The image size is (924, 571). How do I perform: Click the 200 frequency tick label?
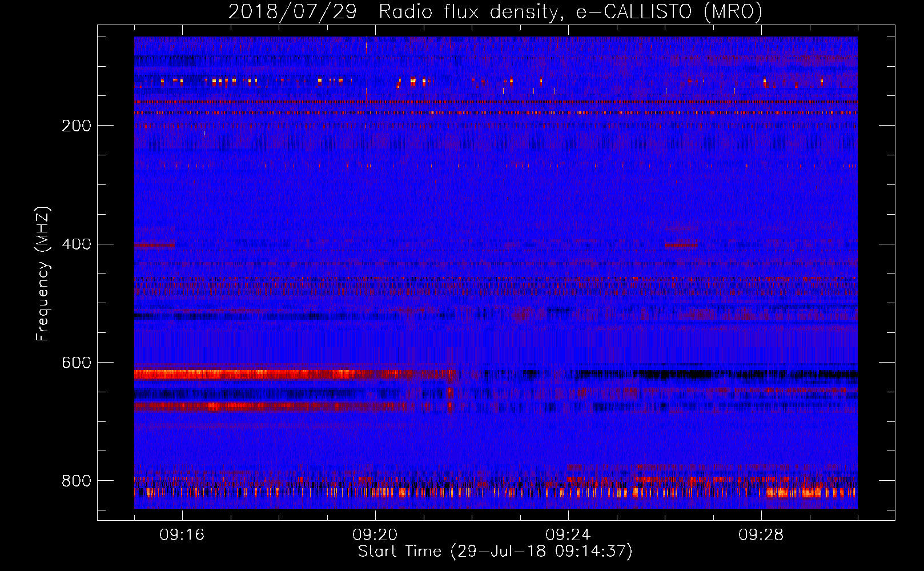pos(77,126)
